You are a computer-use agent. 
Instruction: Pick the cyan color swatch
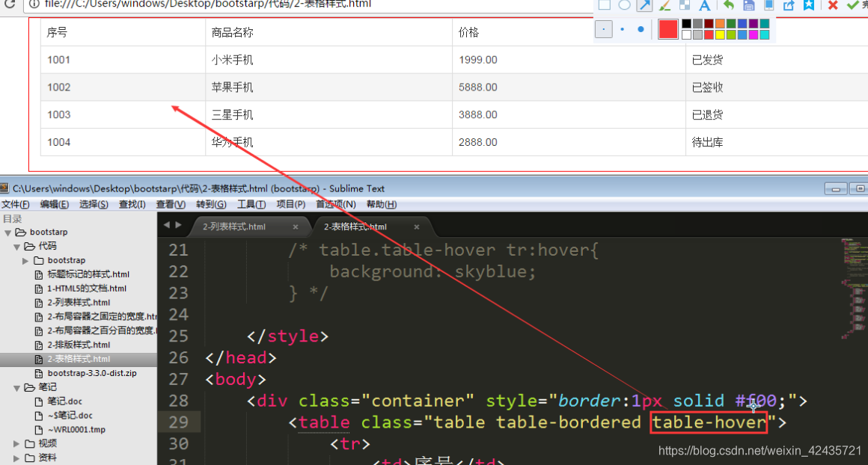point(765,35)
